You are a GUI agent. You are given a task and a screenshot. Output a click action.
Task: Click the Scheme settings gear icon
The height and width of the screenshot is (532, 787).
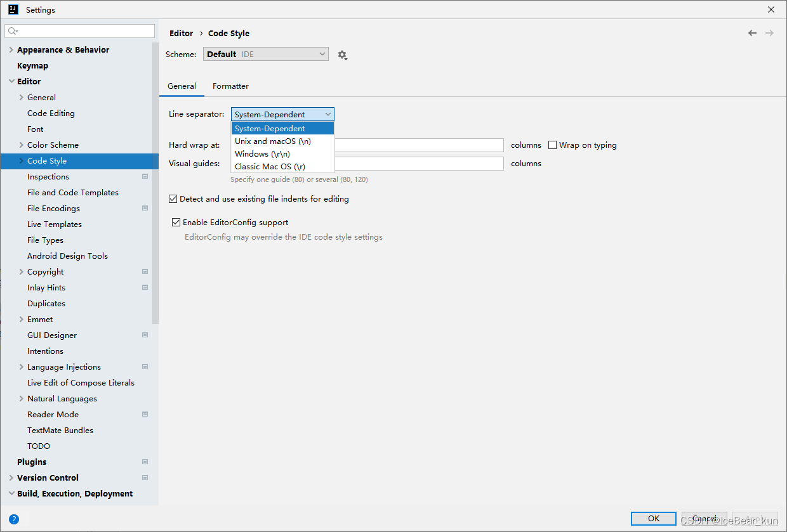pos(342,55)
